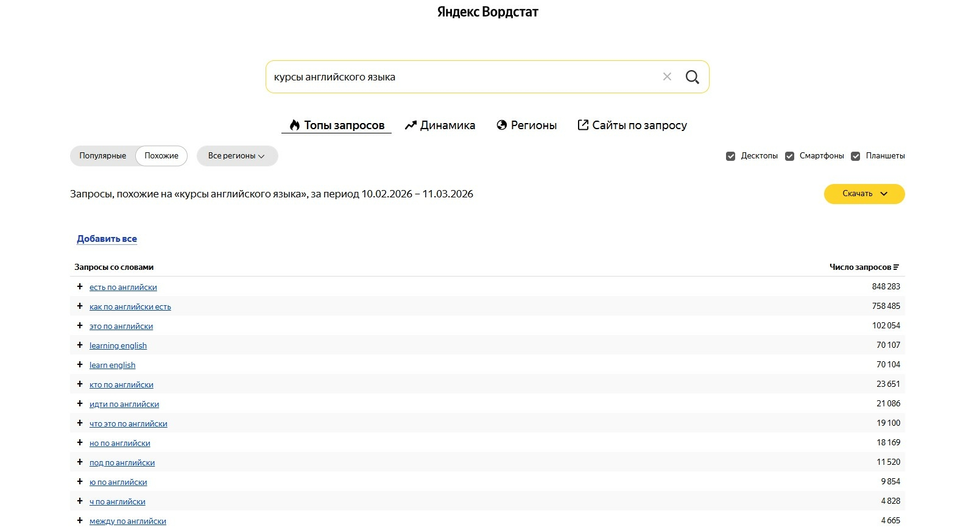Open the 'ю по английски' query link
980x530 pixels.
118,482
